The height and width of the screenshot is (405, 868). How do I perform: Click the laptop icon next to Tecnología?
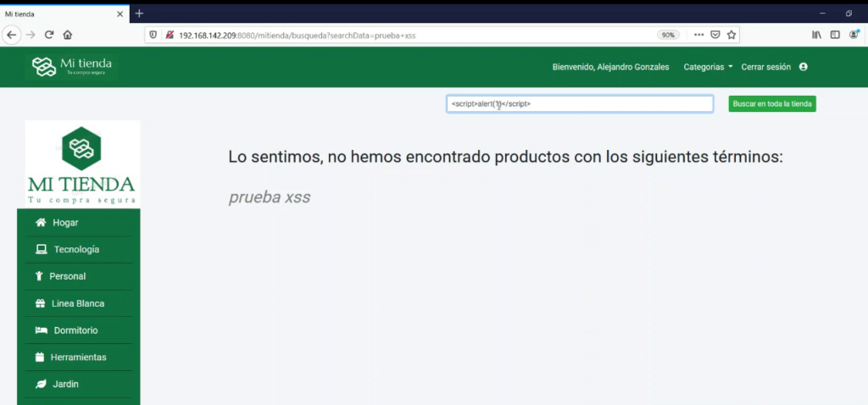[x=41, y=250]
